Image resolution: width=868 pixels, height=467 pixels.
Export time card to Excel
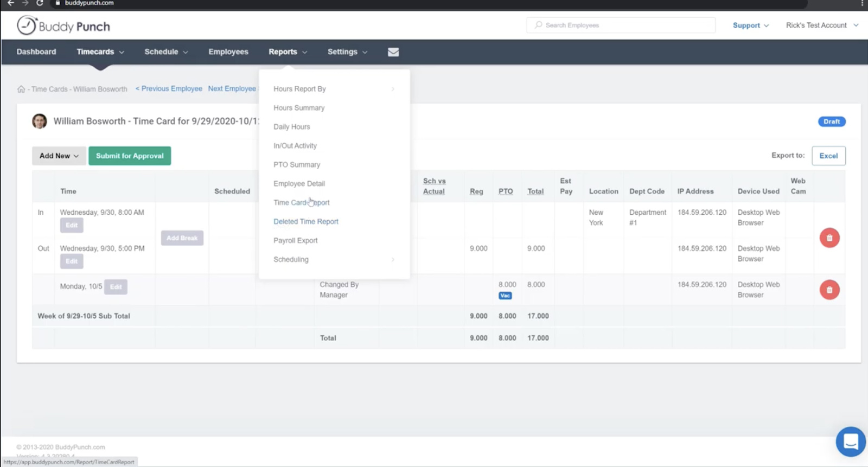point(828,156)
